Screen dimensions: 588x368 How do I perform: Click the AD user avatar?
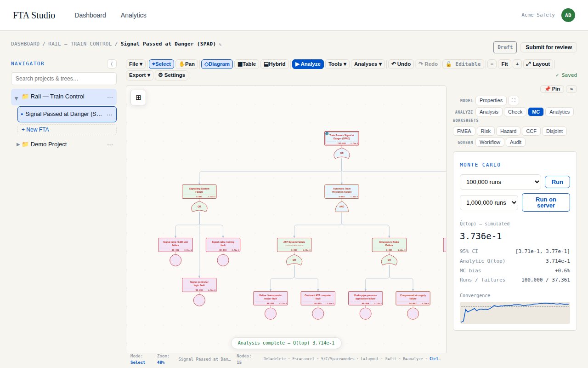tap(568, 15)
